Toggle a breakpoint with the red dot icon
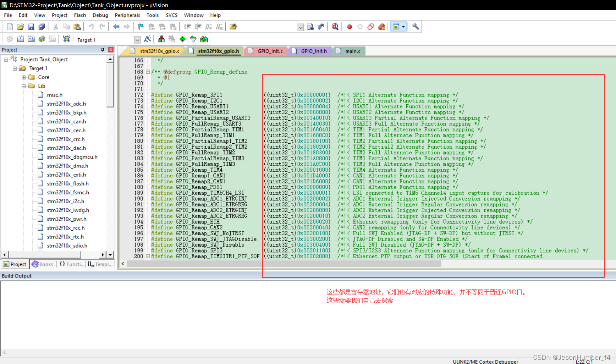 (x=349, y=26)
